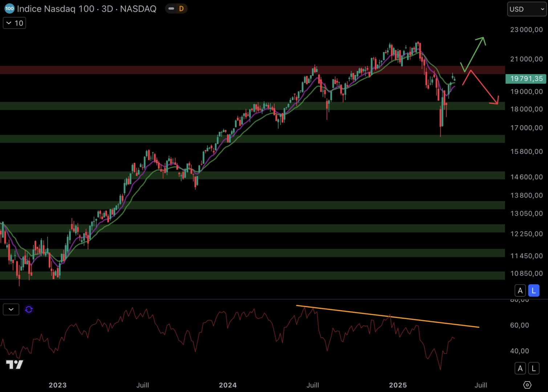Viewport: 548px width, 392px height.
Task: Click the 15 800,00 price axis label
Action: click(x=527, y=152)
